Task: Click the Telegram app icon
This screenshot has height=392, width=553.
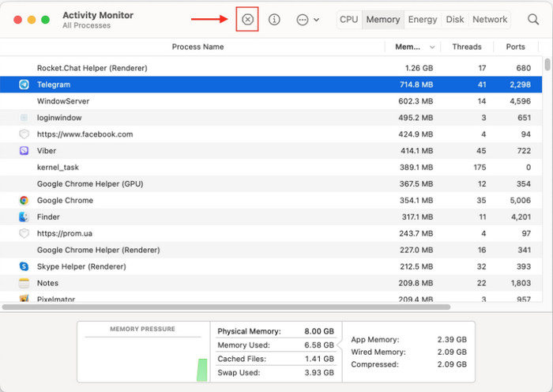Action: click(x=24, y=85)
